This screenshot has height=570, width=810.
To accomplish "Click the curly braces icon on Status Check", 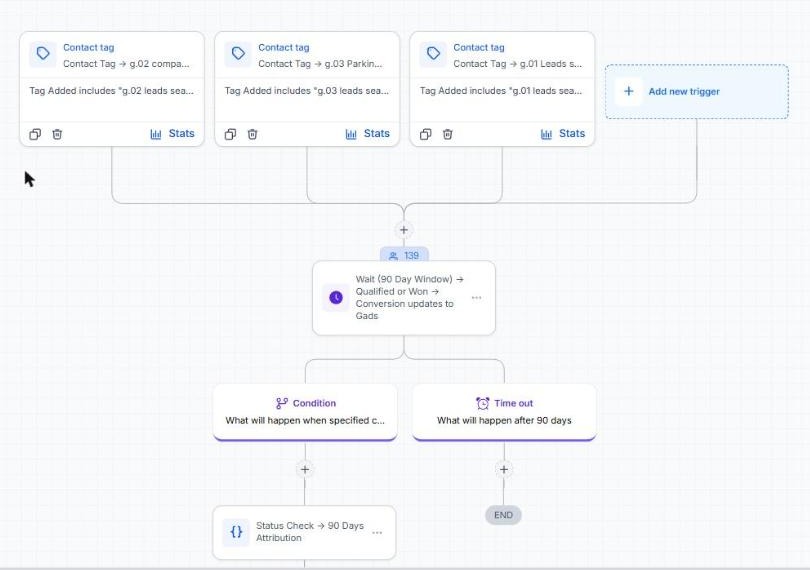I will (236, 532).
